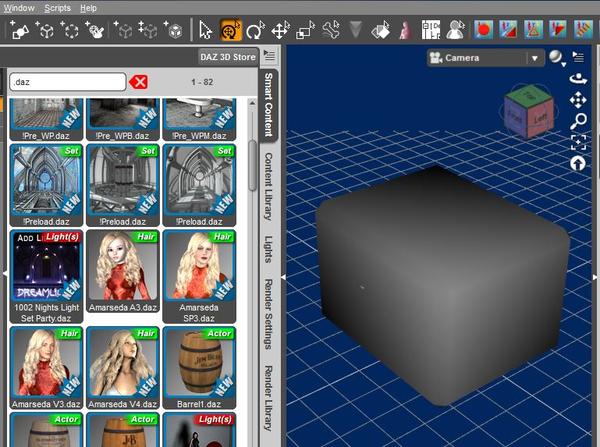Select the Rotate tool
The height and width of the screenshot is (447, 600).
[255, 30]
